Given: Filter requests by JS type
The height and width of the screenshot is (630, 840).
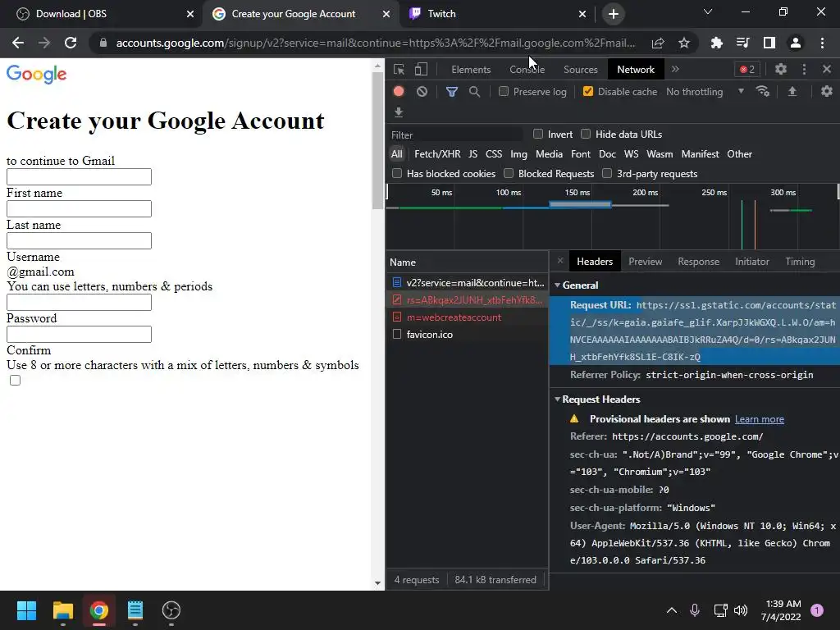Looking at the screenshot, I should (472, 154).
